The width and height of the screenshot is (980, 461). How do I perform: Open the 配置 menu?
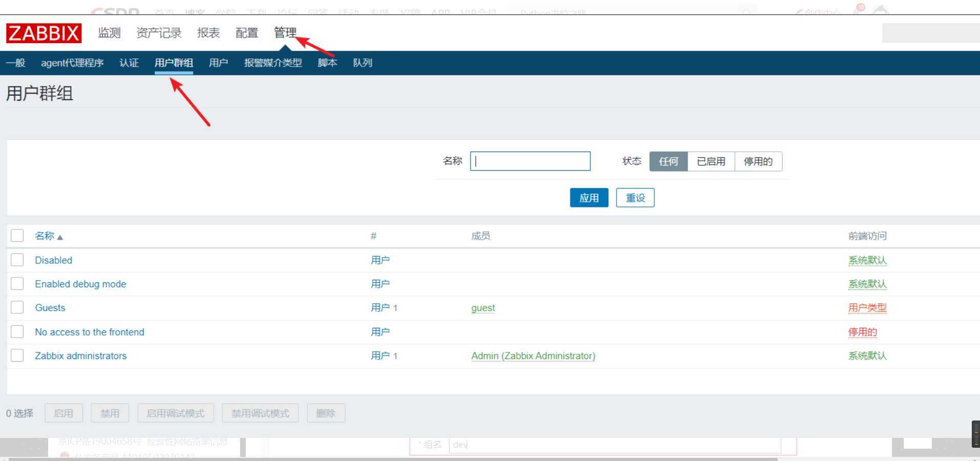[x=247, y=33]
